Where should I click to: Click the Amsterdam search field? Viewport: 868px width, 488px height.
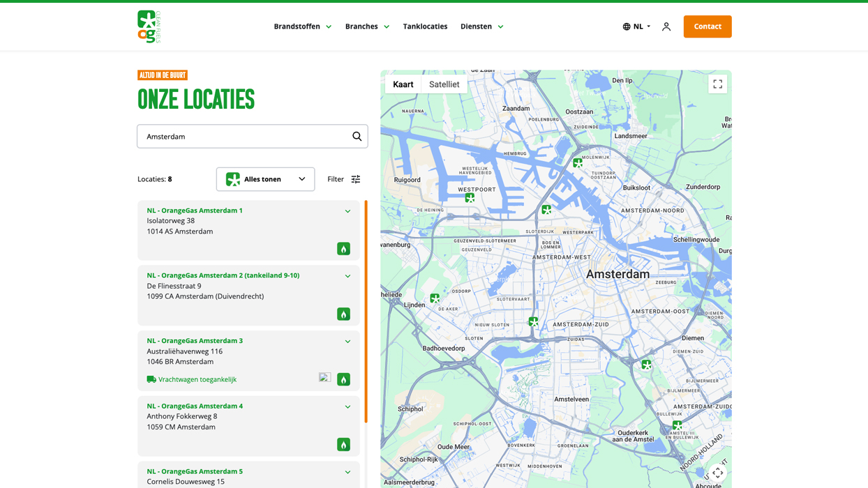[x=253, y=137]
